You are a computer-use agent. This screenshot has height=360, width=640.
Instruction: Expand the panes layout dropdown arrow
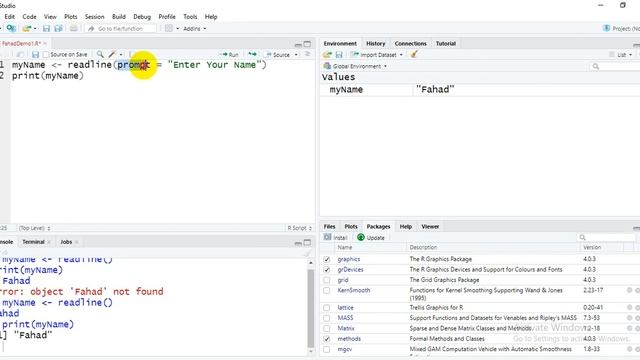(178, 29)
